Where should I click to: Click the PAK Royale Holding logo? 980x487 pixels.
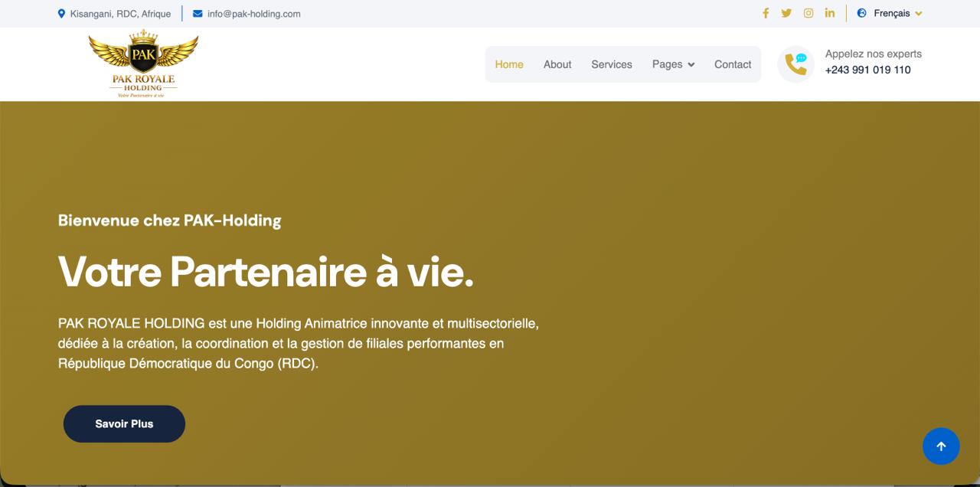pyautogui.click(x=143, y=64)
